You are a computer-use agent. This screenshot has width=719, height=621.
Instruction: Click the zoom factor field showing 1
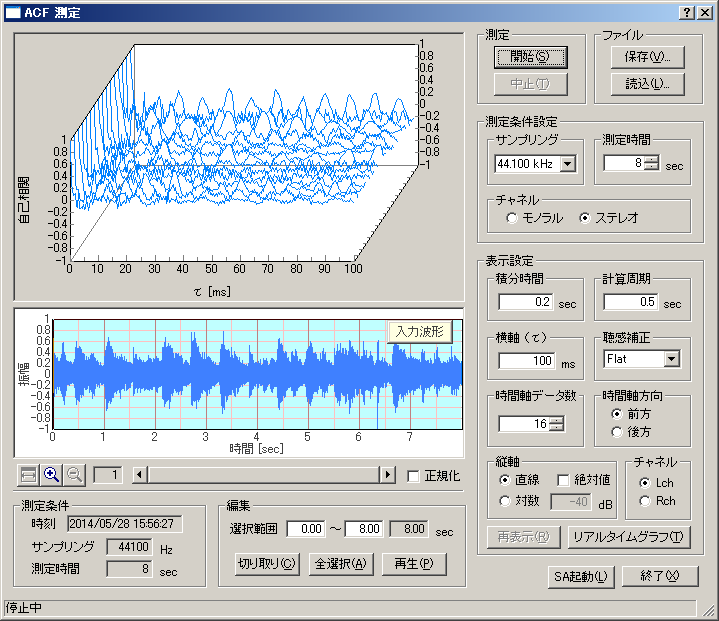tap(108, 475)
